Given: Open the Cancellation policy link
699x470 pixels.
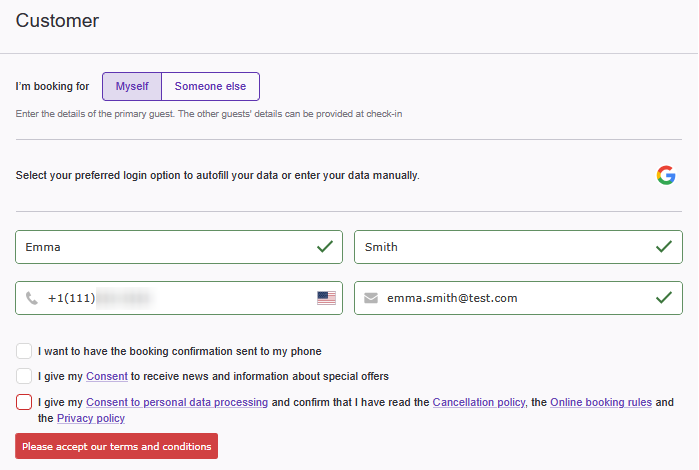Looking at the screenshot, I should pyautogui.click(x=479, y=402).
